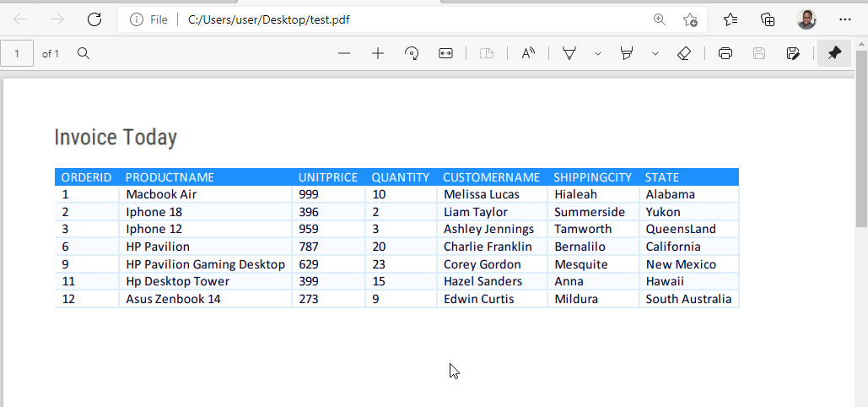Image resolution: width=868 pixels, height=407 pixels.
Task: Click the Invoice Today heading
Action: [x=116, y=137]
